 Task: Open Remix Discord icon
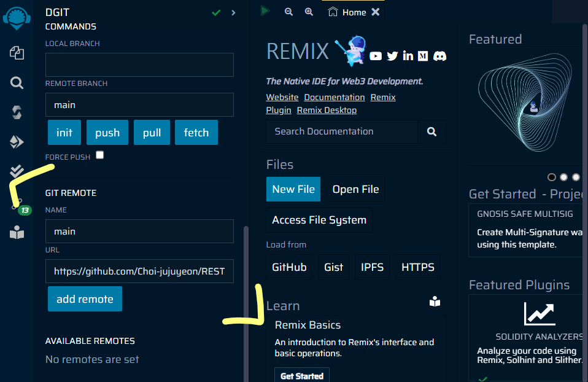pos(440,57)
